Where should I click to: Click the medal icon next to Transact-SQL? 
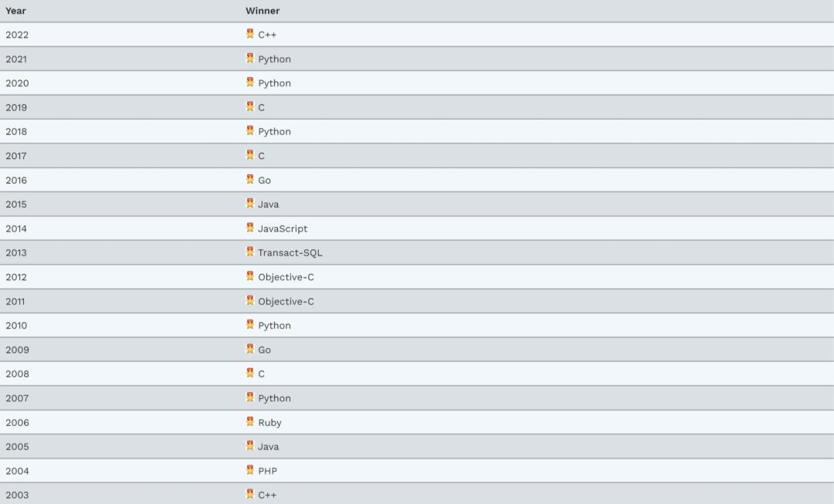pos(250,252)
